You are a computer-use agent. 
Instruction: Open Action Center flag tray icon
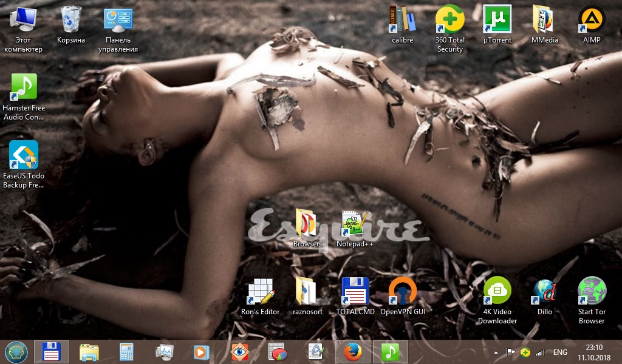pos(510,352)
